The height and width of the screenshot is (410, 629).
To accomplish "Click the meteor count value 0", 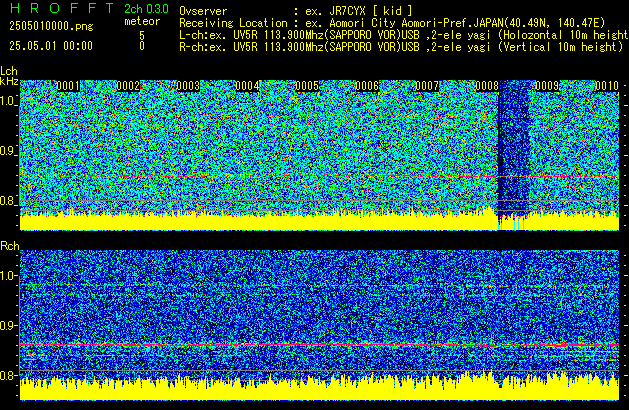I will (142, 46).
